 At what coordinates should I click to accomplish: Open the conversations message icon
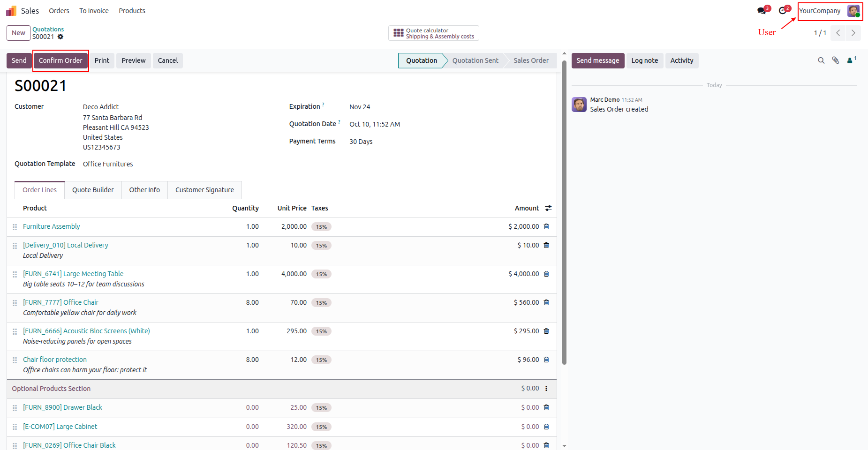click(x=762, y=11)
